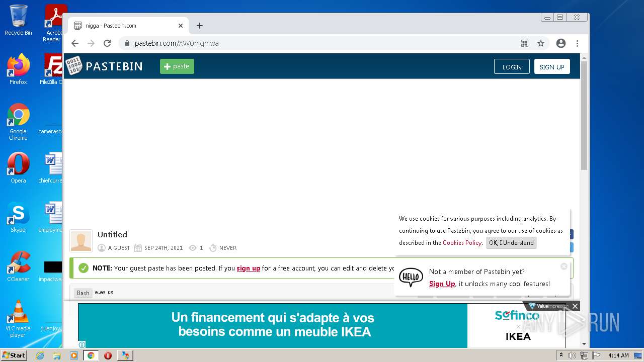Click the address bar URL
Screen dimensions: 644x362
coord(177,43)
